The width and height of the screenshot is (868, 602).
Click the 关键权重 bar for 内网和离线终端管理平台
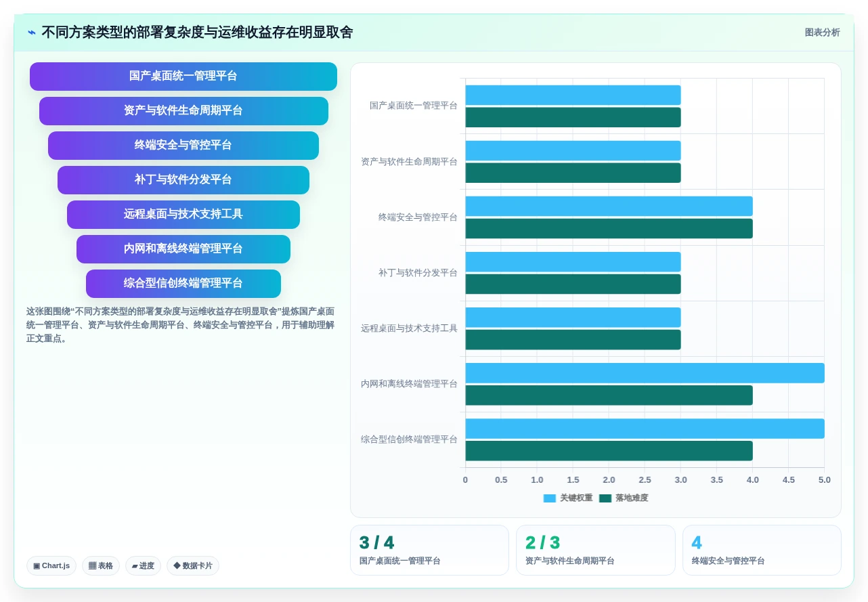pos(645,373)
